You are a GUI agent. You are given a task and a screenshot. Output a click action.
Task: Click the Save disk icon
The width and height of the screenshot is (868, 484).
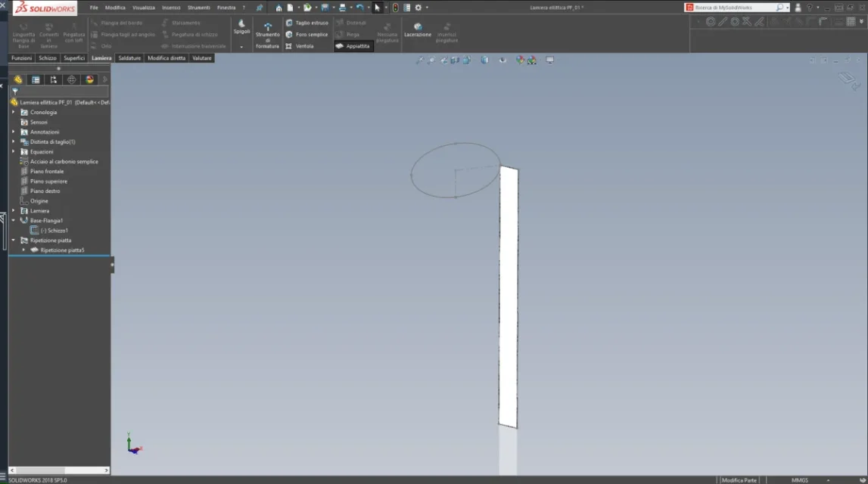(324, 8)
